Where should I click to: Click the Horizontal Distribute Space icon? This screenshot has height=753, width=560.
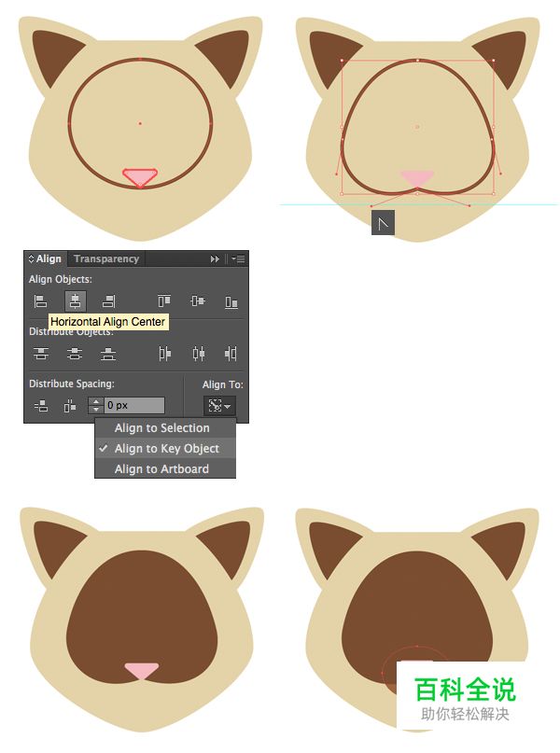(70, 406)
